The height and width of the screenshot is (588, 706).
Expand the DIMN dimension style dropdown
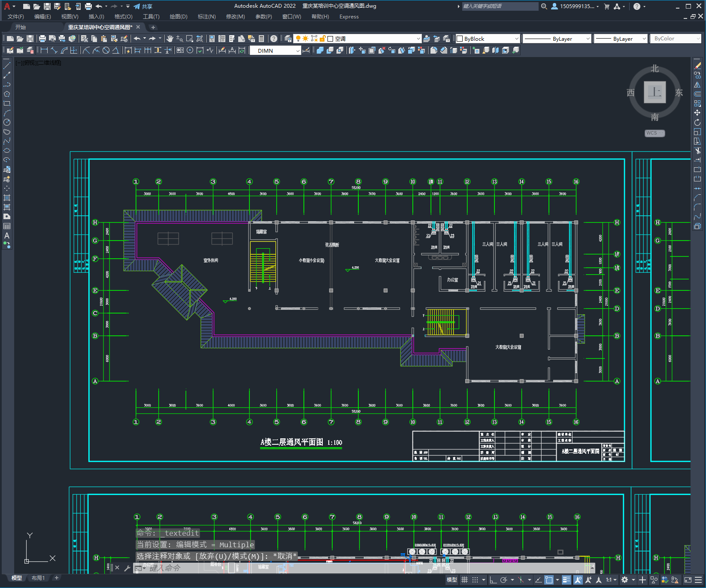point(297,51)
